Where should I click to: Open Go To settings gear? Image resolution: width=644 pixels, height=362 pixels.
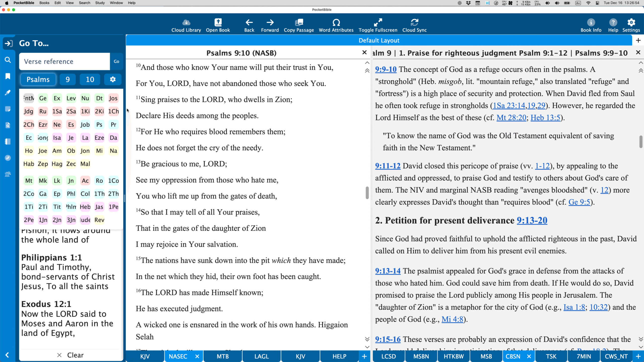click(113, 79)
